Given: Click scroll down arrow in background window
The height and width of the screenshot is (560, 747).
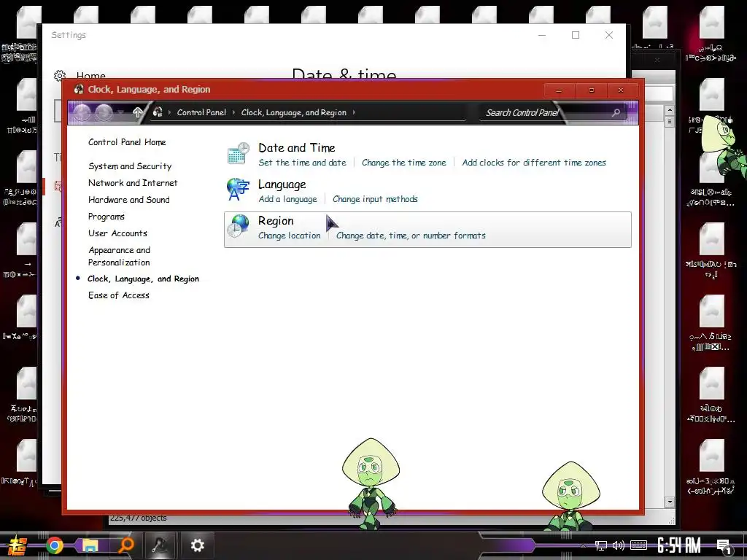Looking at the screenshot, I should (670, 502).
